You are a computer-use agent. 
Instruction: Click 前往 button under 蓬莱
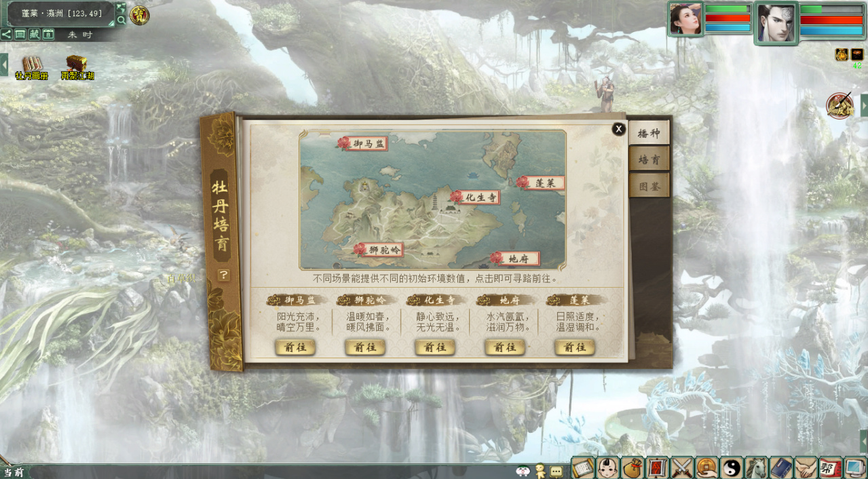click(575, 347)
